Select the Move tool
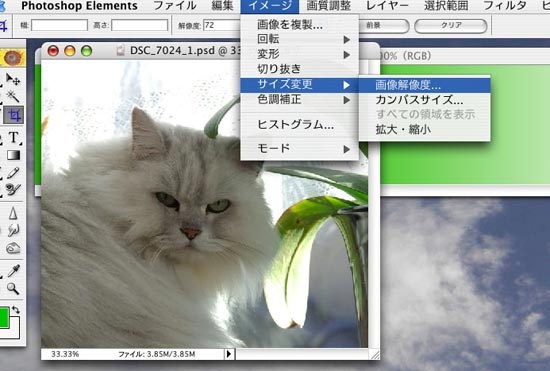Viewport: 550px width, 371px height. tap(13, 80)
